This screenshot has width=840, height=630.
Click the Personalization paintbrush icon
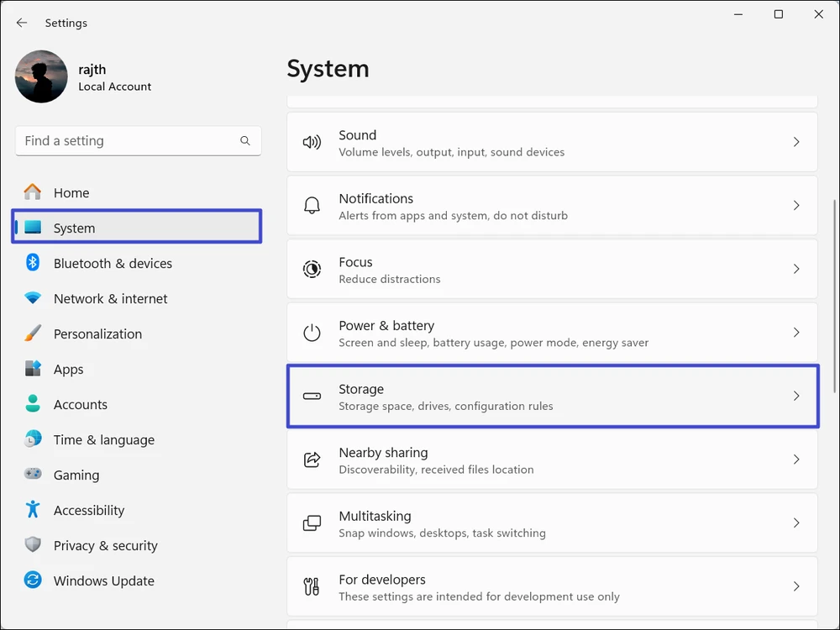click(33, 333)
